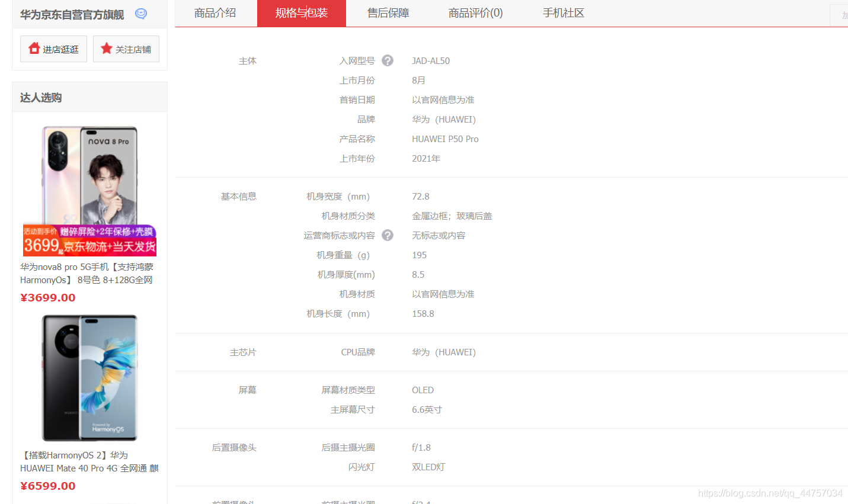
Task: Click the 金属边框；玻璃后盖 material value
Action: point(452,216)
